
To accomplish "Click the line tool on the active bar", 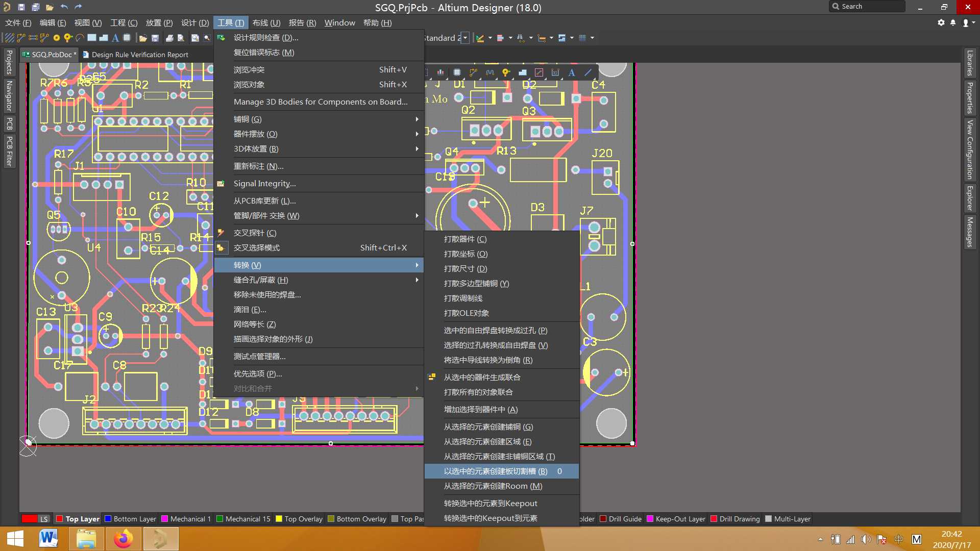I will 588,72.
